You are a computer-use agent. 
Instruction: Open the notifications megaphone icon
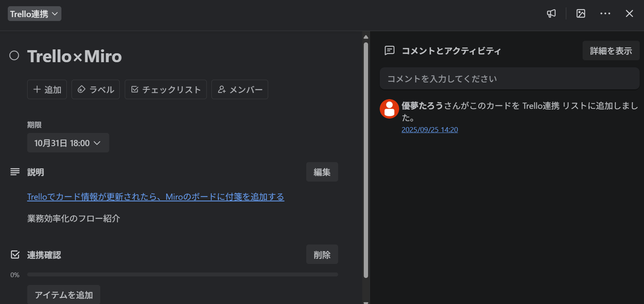(551, 14)
